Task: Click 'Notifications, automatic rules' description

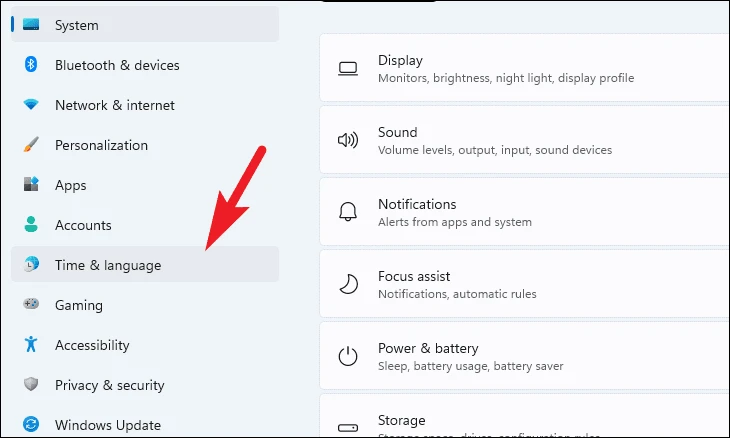Action: click(x=457, y=294)
